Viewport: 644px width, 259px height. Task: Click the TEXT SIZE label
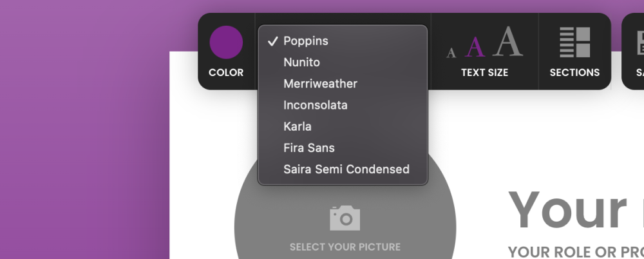(485, 72)
